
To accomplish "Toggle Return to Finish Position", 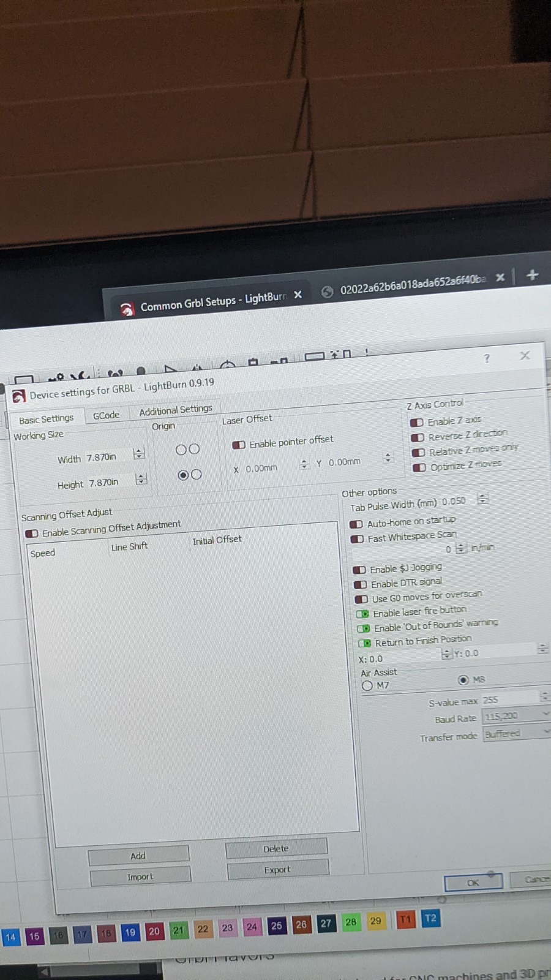I will point(365,643).
